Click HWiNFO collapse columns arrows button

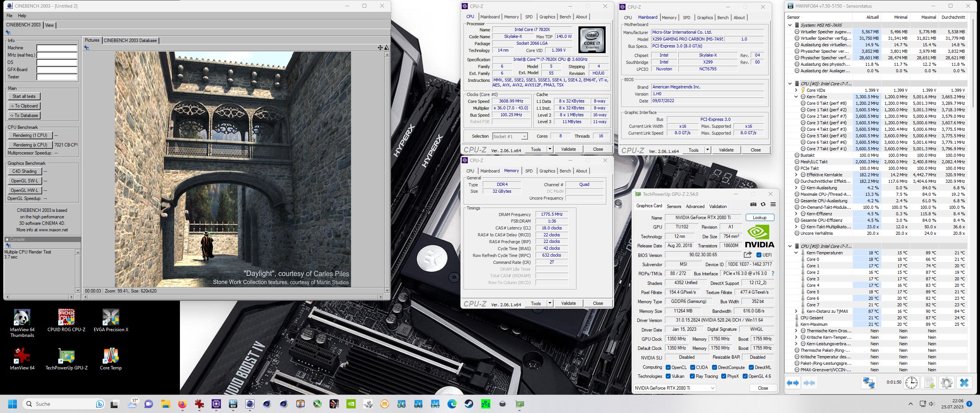[809, 383]
